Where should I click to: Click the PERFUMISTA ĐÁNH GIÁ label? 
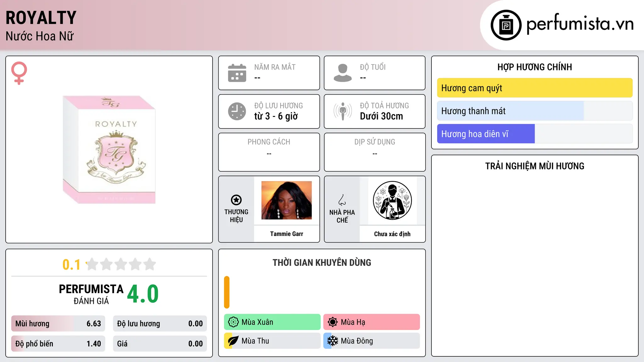[x=91, y=294]
